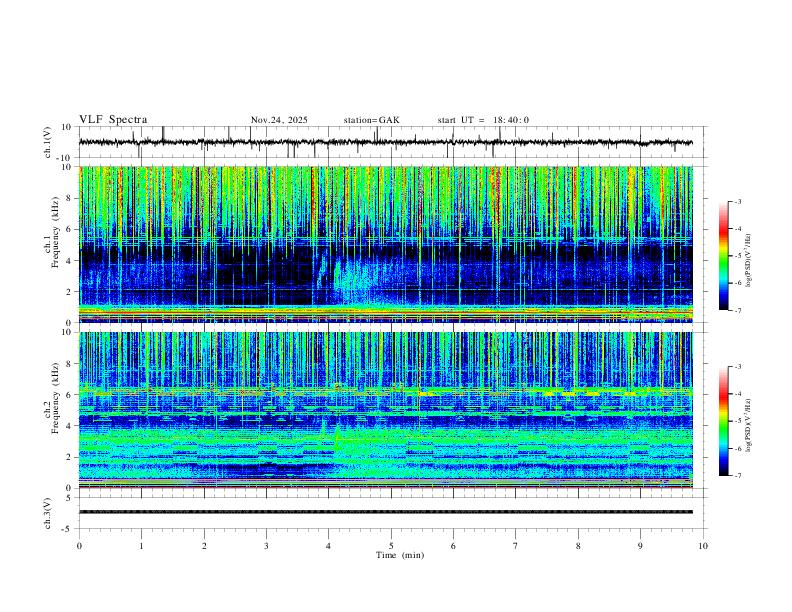Image resolution: width=792 pixels, height=612 pixels.
Task: Click the 'Time (min)' axis title
Action: 400,555
